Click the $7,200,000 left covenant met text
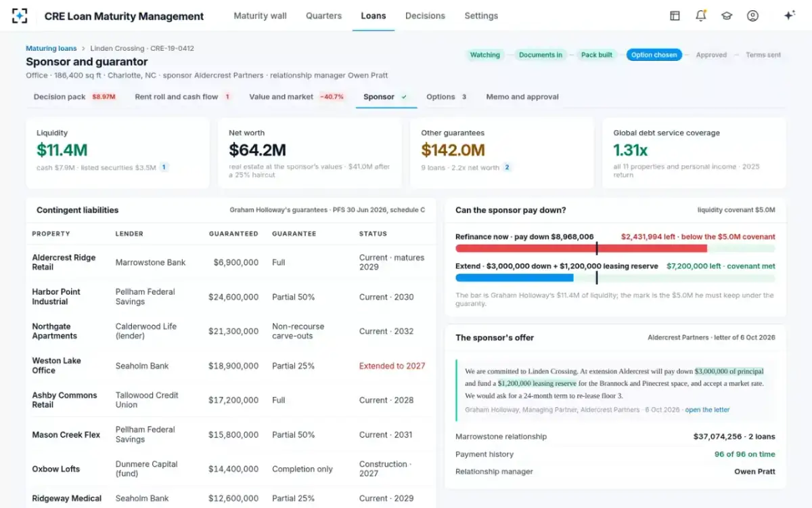Viewport: 812px width, 508px height. click(721, 266)
